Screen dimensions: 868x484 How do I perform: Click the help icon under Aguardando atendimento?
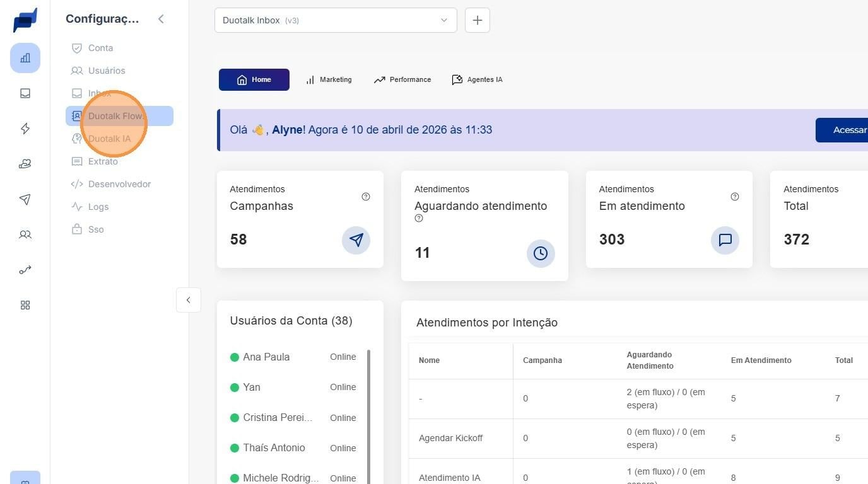click(x=419, y=219)
